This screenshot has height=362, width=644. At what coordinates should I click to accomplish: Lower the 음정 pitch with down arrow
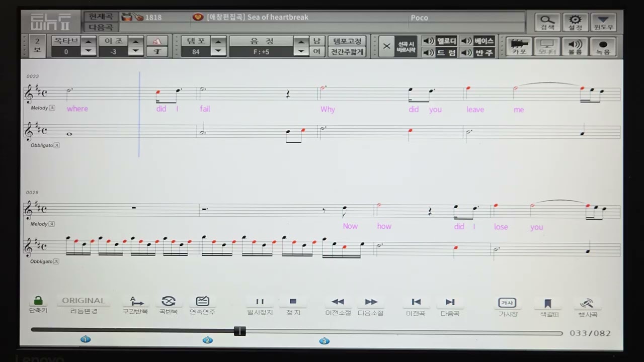tap(301, 51)
